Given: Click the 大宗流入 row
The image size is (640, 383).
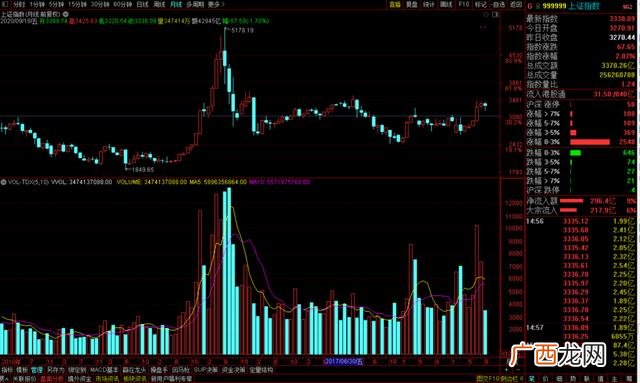Looking at the screenshot, I should [580, 211].
